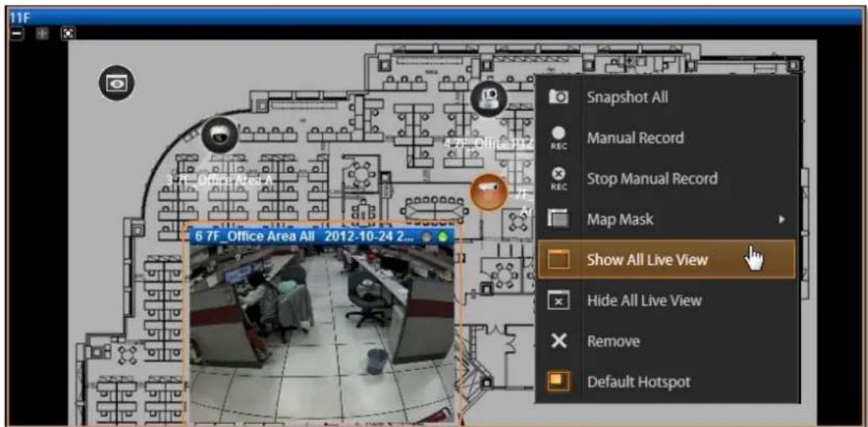
Task: Click the green status button on live view
Action: pos(443,238)
